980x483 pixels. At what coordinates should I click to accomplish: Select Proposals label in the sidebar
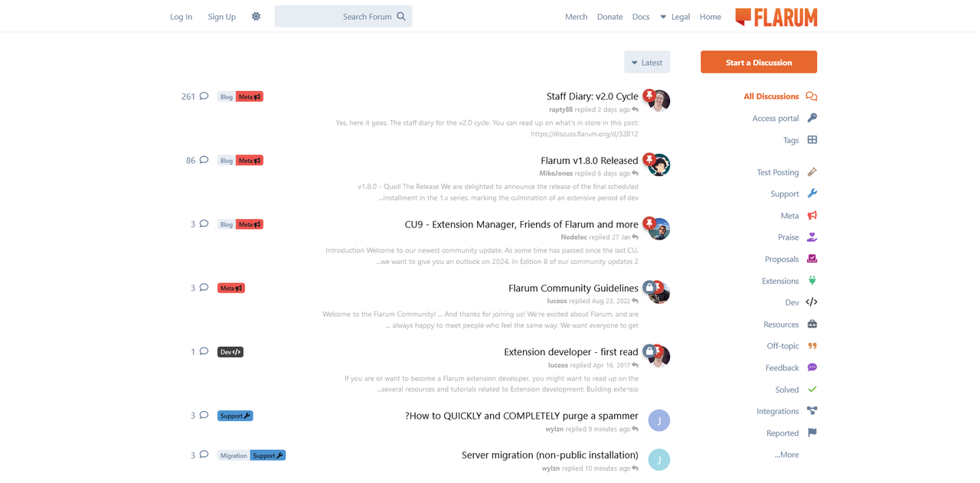tap(782, 259)
